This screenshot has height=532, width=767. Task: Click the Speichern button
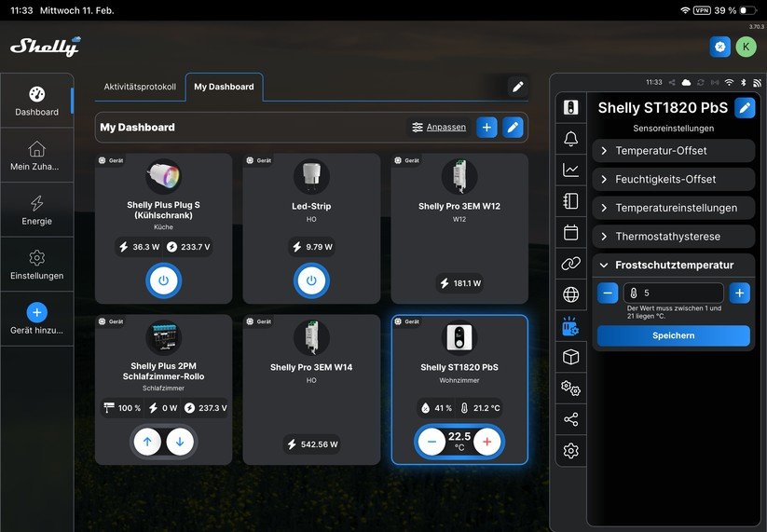click(673, 335)
